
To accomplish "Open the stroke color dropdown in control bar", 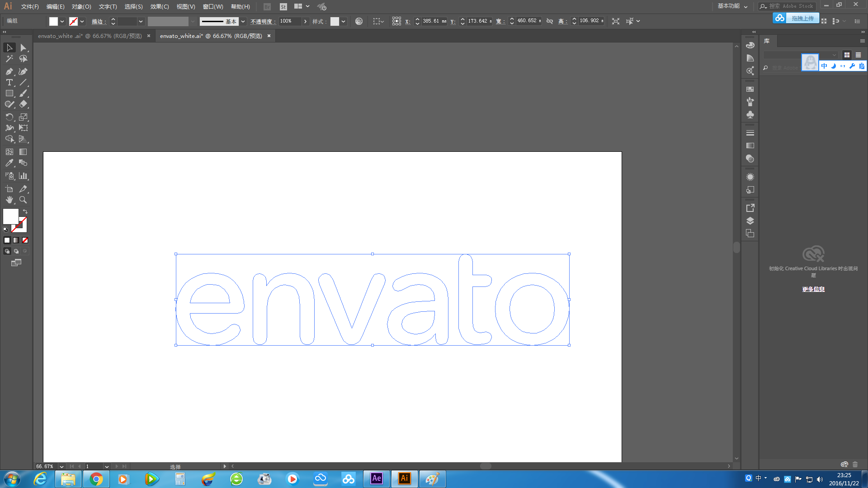I will click(x=82, y=21).
